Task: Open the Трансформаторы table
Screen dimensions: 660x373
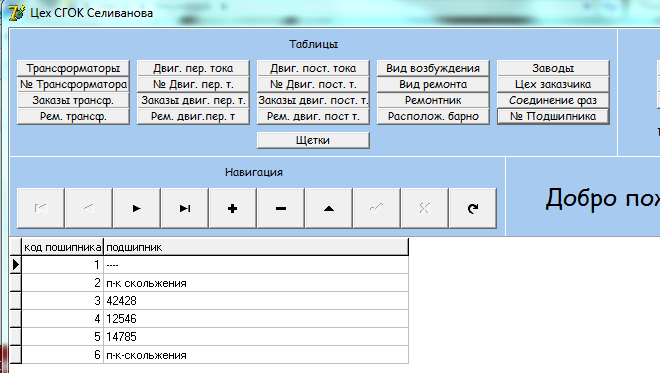Action: pyautogui.click(x=73, y=68)
